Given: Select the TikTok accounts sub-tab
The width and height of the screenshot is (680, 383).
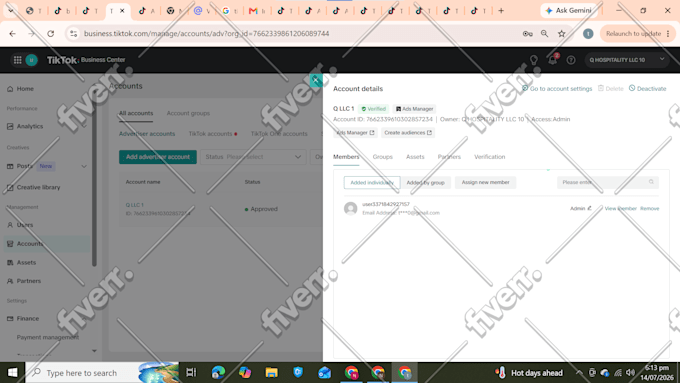Looking at the screenshot, I should pyautogui.click(x=210, y=134).
